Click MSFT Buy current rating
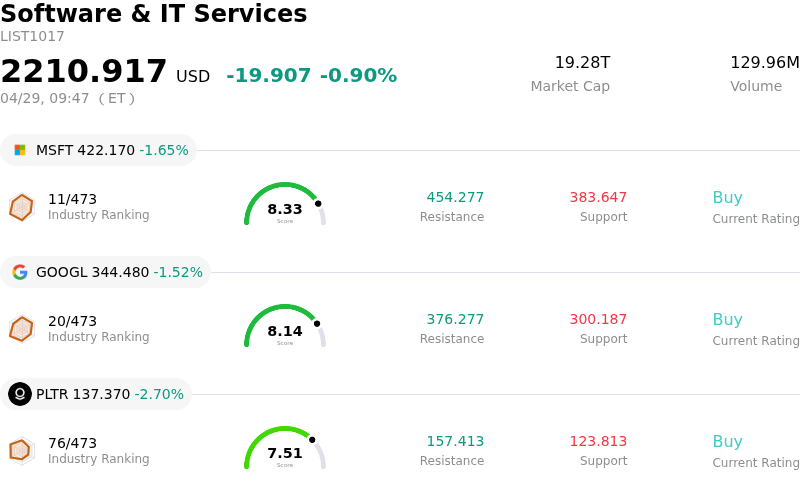The width and height of the screenshot is (800, 488). [727, 198]
